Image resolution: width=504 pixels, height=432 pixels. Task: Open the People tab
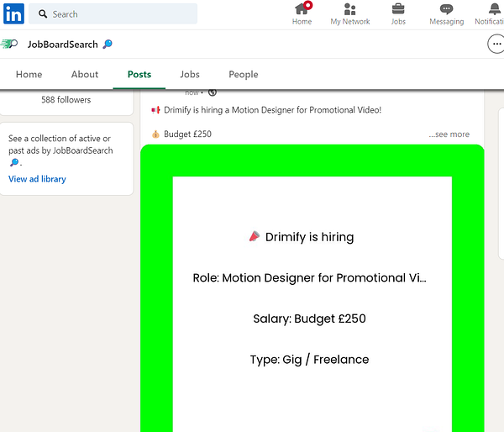pyautogui.click(x=244, y=74)
